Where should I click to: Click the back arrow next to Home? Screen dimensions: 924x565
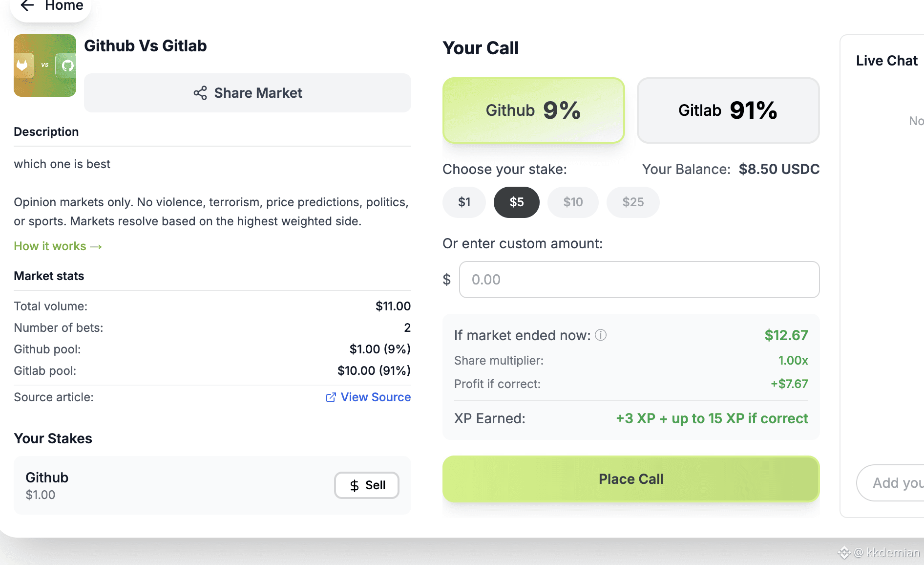click(27, 6)
